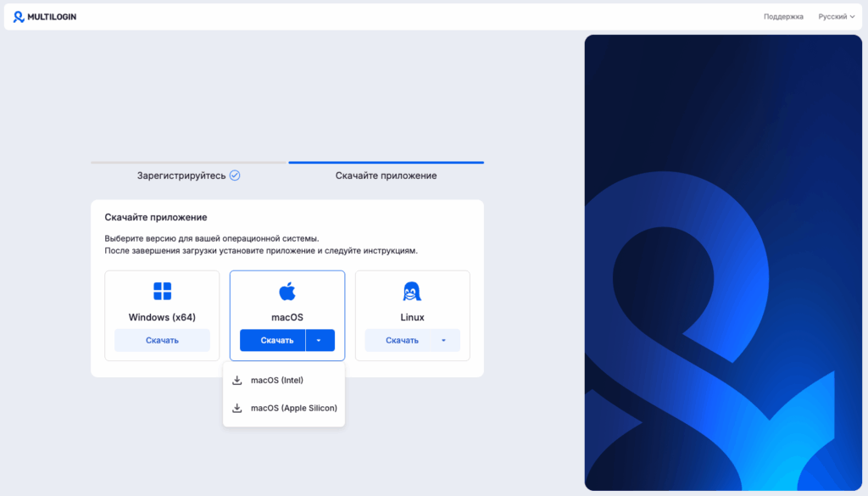Click checkmark icon next to Зарегистрируйтесь

point(235,176)
